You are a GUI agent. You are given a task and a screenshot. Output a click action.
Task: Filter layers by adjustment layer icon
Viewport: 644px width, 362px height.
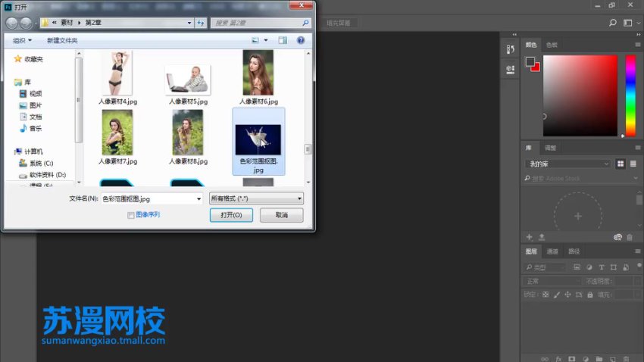(589, 267)
